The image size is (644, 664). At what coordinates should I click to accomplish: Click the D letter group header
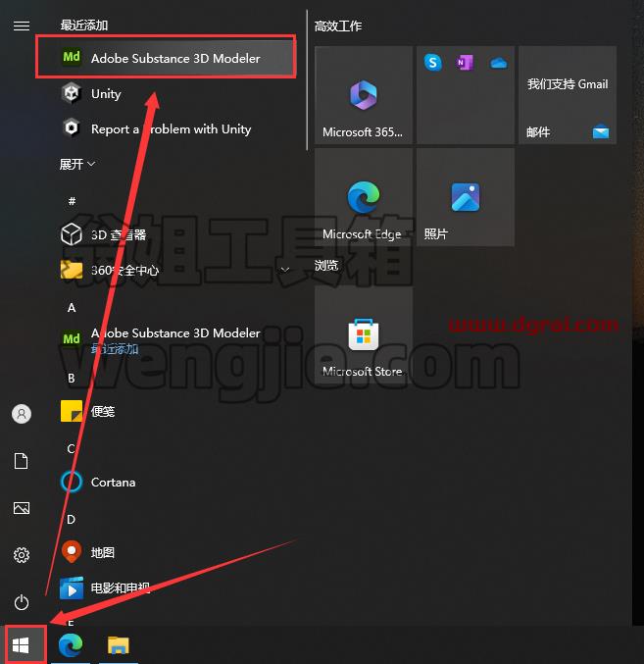coord(72,519)
